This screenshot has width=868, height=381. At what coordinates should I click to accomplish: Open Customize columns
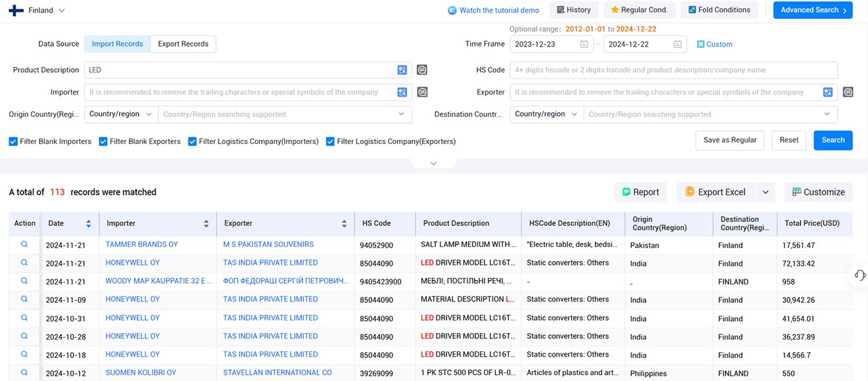pos(819,192)
